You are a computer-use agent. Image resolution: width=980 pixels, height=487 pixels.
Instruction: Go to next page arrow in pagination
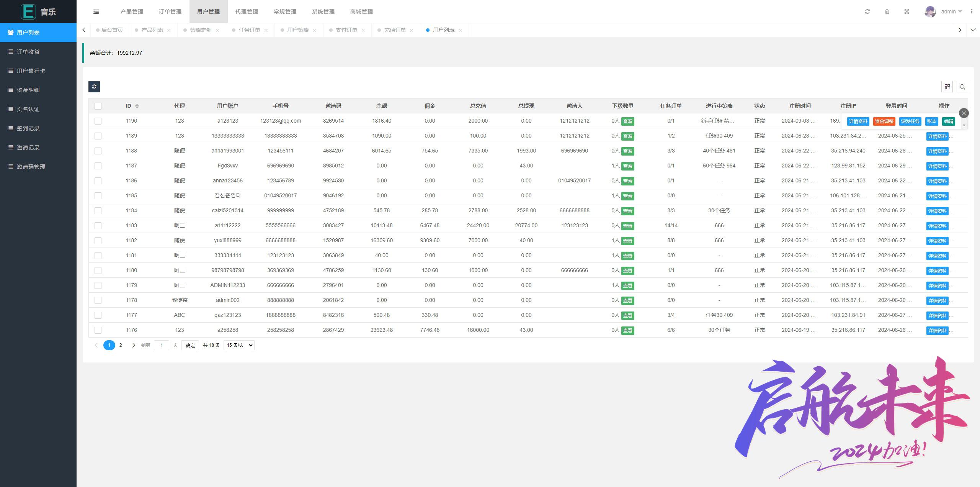coord(134,345)
